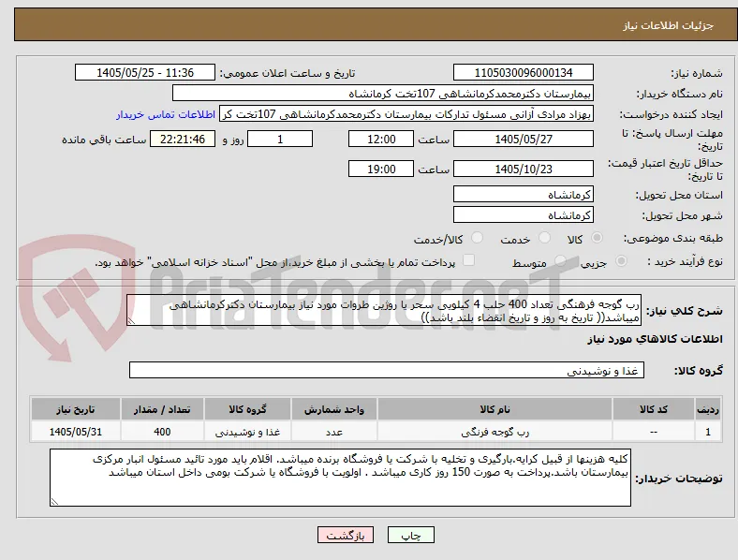Click the goods group field غذا و نوشیدنی
The image size is (738, 560).
pos(387,370)
